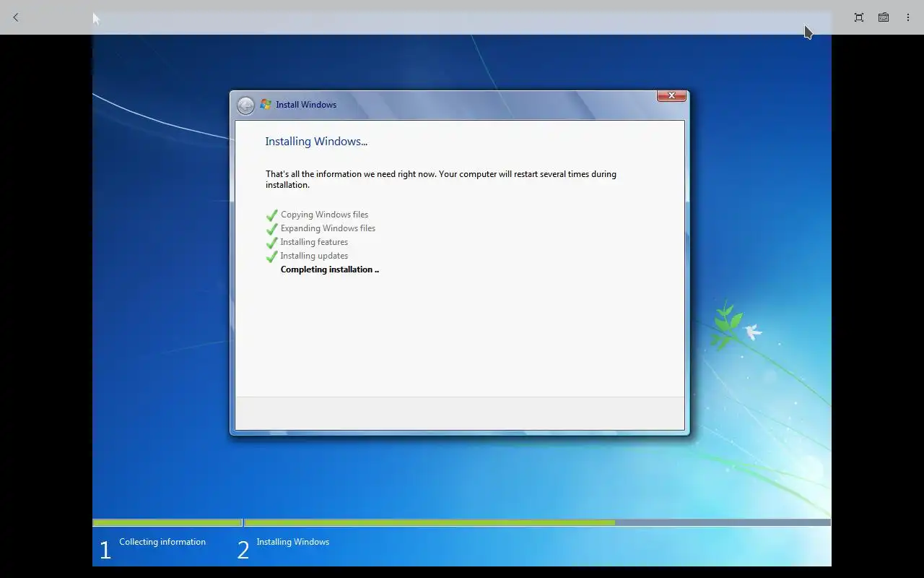Click the bold 'Completing installation' step
The width and height of the screenshot is (924, 578).
pos(329,269)
